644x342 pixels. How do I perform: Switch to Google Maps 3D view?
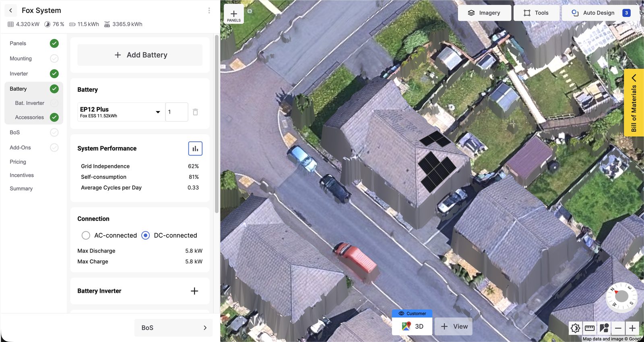tap(412, 326)
